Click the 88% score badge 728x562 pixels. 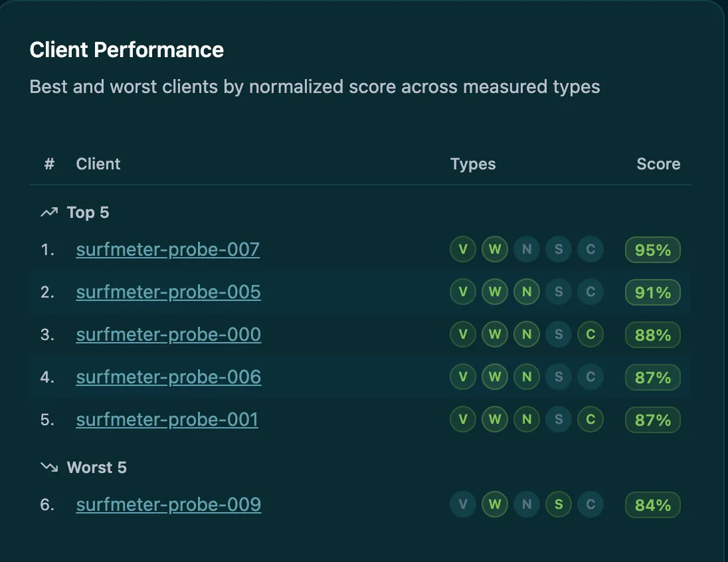coord(653,335)
